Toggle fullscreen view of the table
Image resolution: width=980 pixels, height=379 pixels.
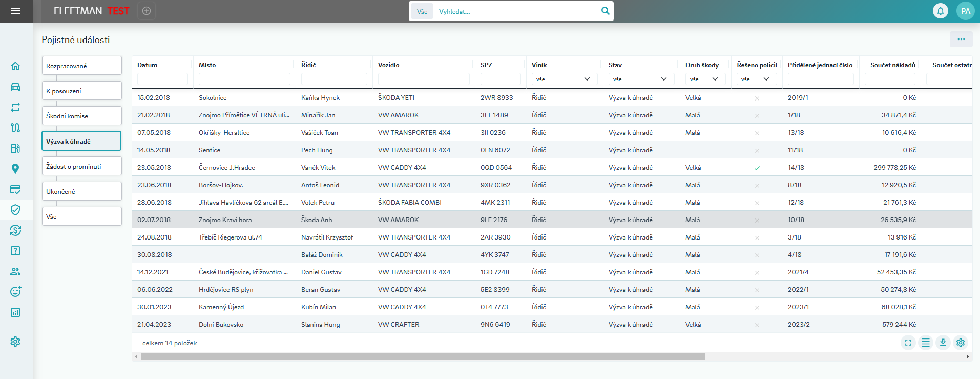[x=908, y=343]
